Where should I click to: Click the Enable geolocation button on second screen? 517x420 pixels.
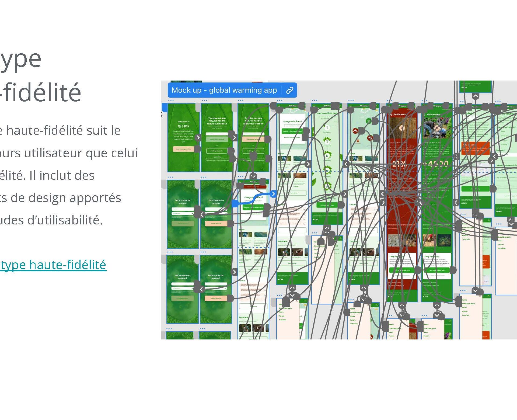pos(217,151)
